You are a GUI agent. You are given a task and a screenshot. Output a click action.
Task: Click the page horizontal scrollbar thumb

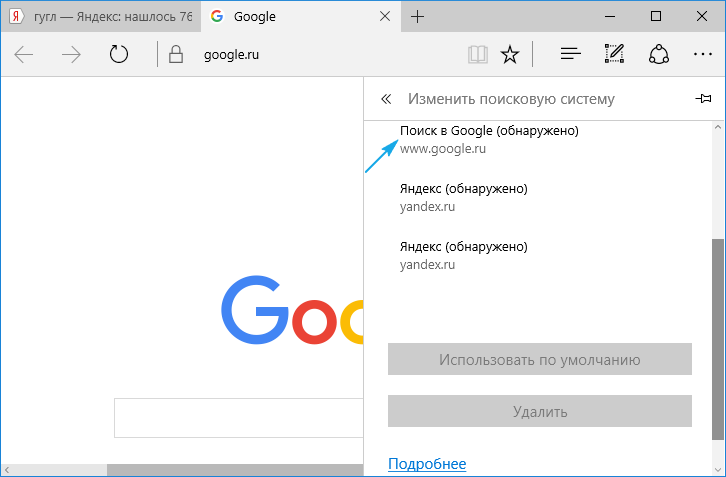(x=235, y=470)
